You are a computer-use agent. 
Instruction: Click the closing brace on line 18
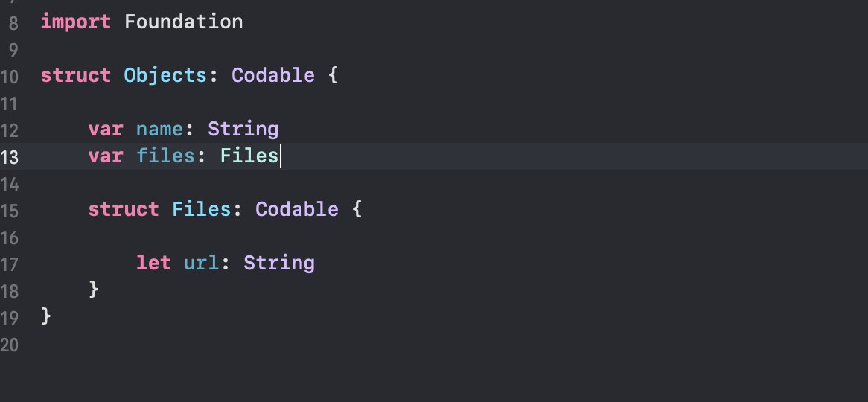[93, 290]
